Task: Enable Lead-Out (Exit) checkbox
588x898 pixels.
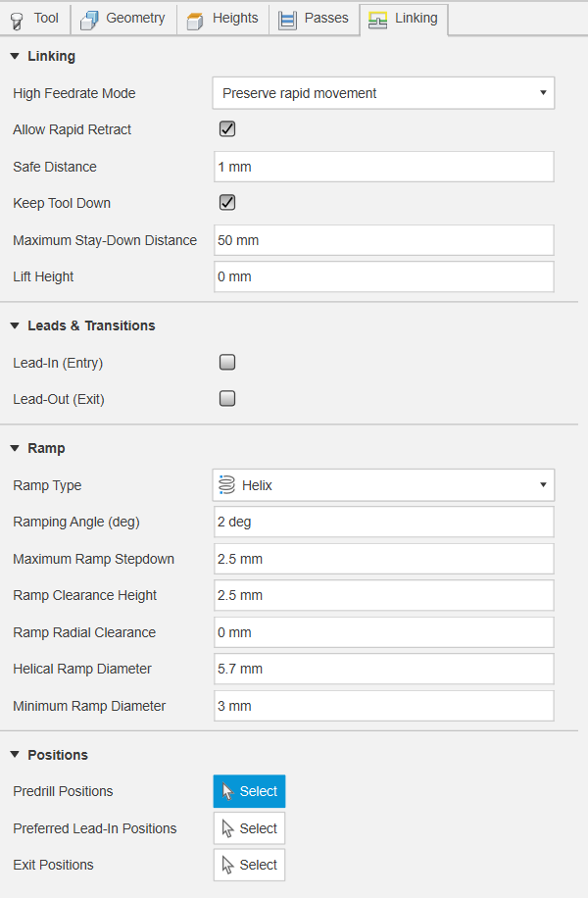Action: [x=227, y=398]
